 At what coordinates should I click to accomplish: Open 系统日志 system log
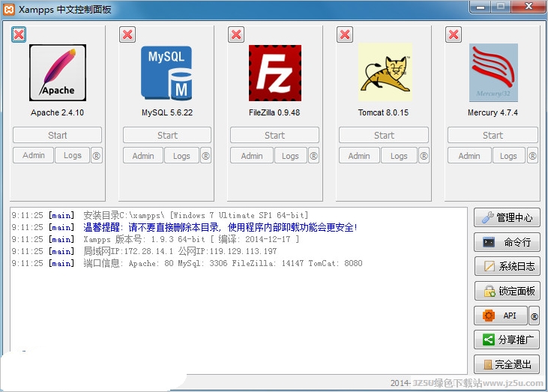click(507, 266)
